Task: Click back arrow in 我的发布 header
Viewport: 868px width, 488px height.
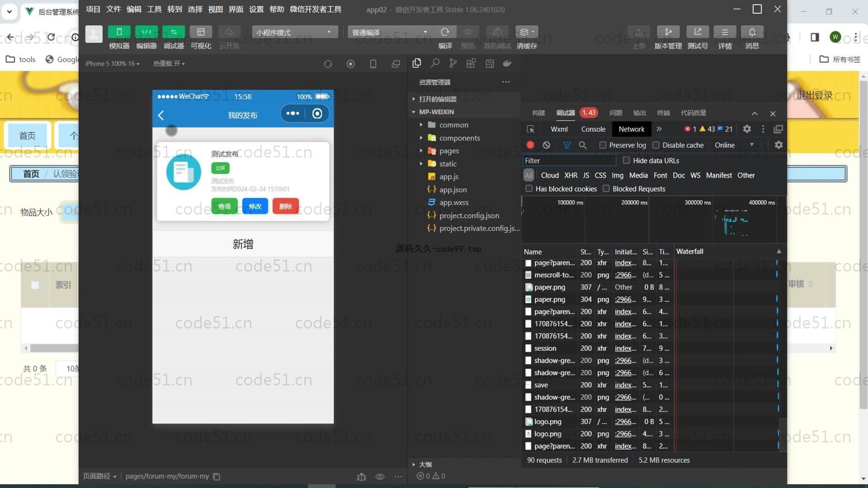Action: (161, 115)
